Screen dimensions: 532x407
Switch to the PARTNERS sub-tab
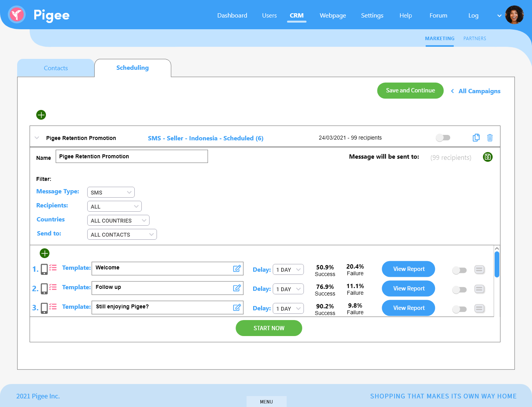pyautogui.click(x=475, y=39)
